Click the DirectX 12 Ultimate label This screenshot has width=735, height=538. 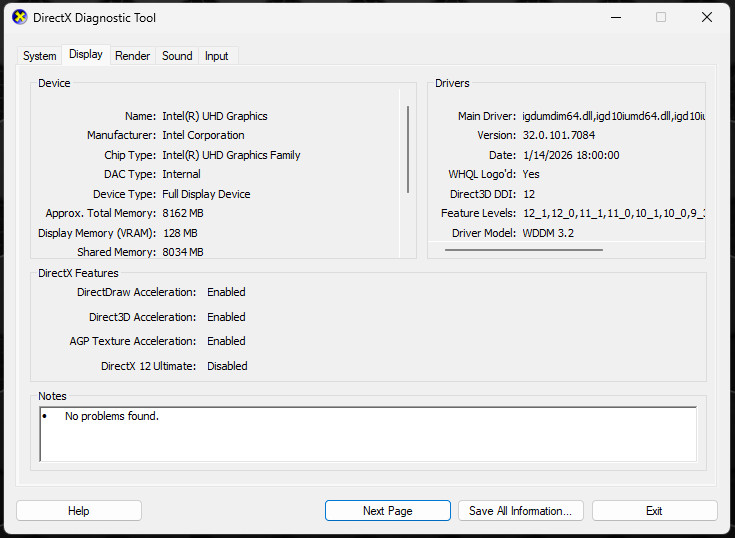(x=149, y=366)
